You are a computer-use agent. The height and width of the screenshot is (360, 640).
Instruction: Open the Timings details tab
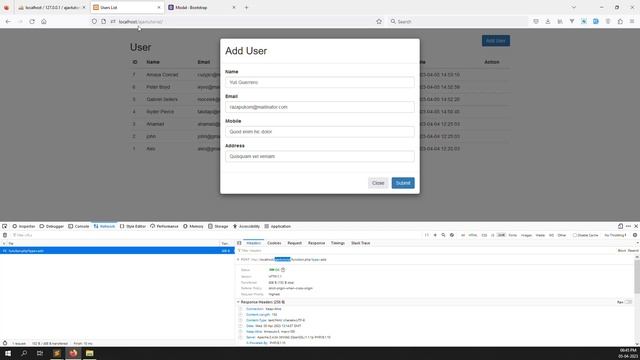pos(338,243)
